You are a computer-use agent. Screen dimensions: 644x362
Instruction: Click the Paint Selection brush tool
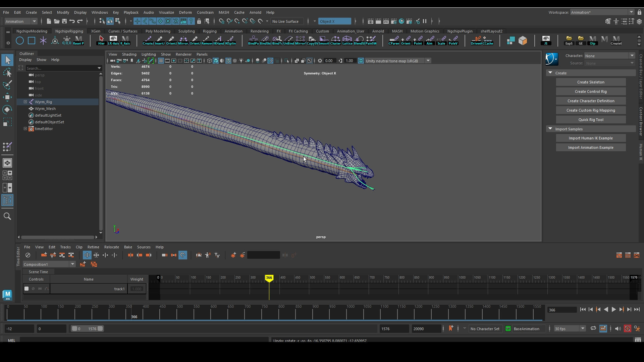(7, 85)
